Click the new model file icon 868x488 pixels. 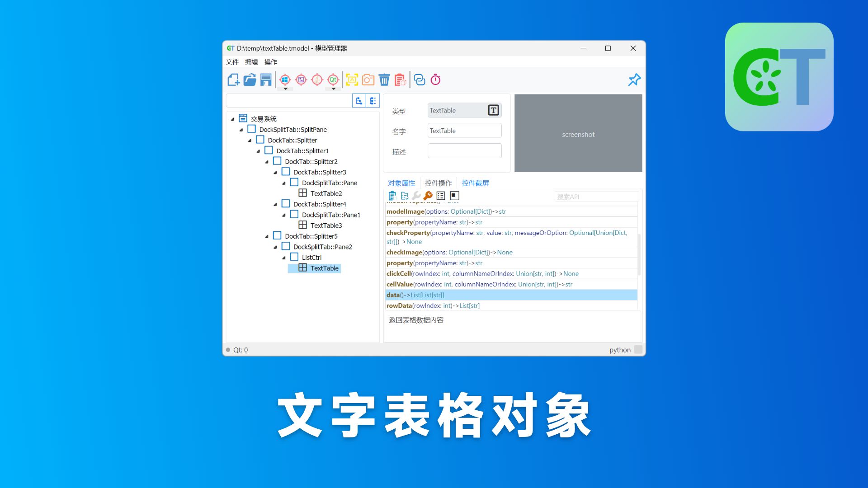[234, 80]
